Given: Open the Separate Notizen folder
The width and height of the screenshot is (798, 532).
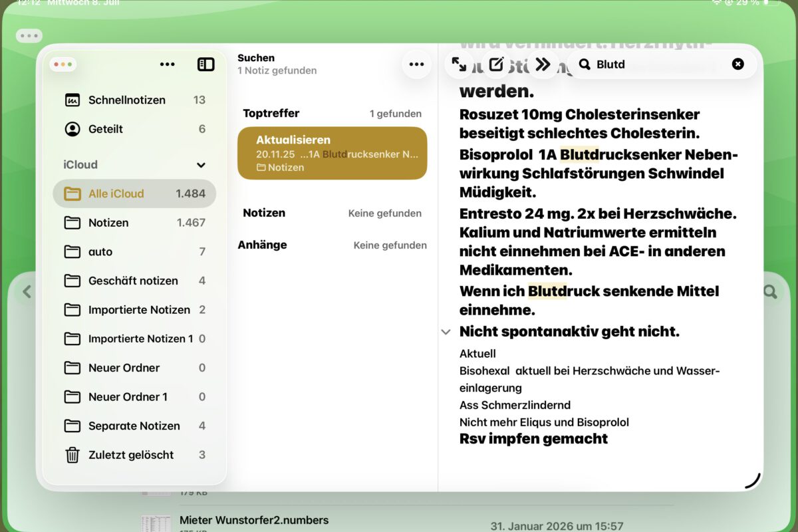Looking at the screenshot, I should (x=134, y=426).
